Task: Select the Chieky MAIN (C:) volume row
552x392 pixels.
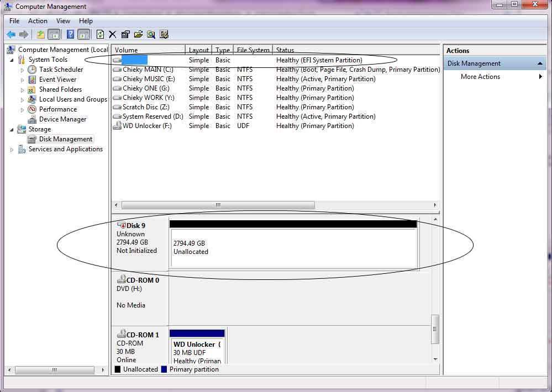Action: click(x=276, y=70)
